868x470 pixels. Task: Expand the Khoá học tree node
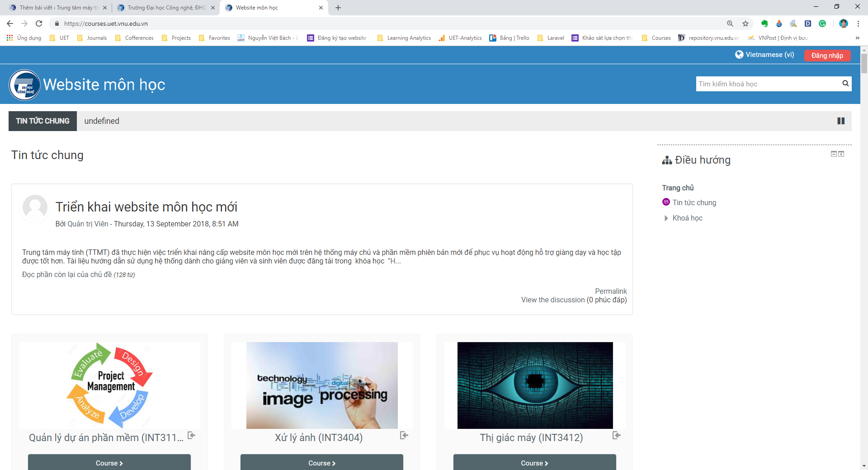point(666,218)
